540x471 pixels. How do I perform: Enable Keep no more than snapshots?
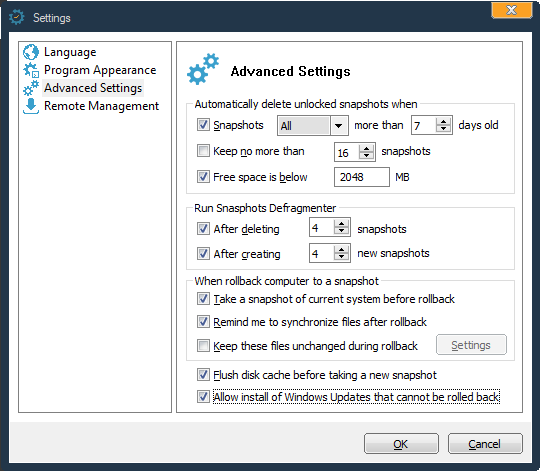(x=203, y=151)
